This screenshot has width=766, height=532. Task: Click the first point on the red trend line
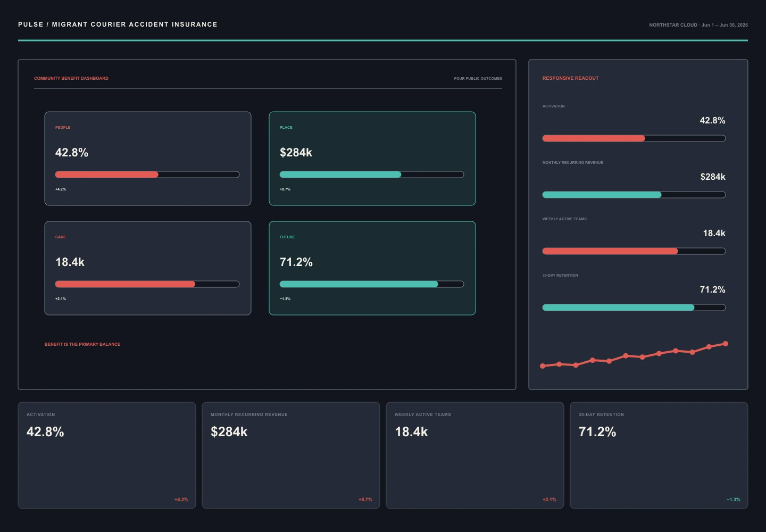(x=543, y=366)
